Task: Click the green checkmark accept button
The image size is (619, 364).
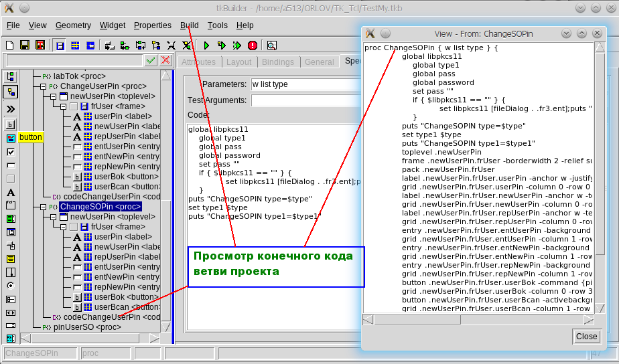Action: 151,60
